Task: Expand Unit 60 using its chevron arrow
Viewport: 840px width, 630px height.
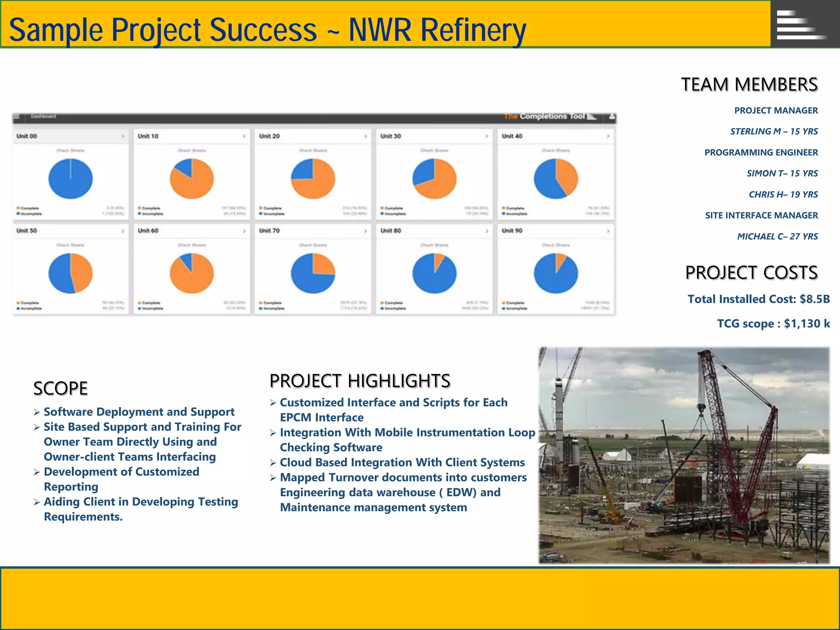Action: click(244, 231)
